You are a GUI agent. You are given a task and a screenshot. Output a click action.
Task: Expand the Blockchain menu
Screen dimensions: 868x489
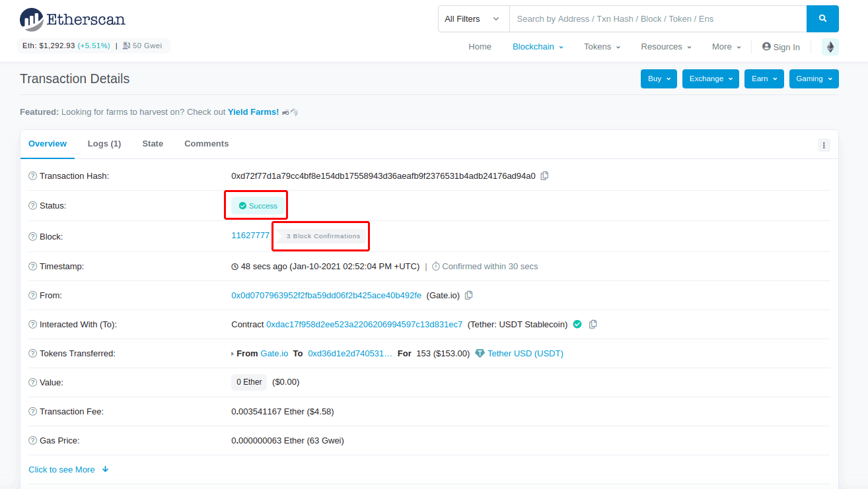tap(538, 47)
